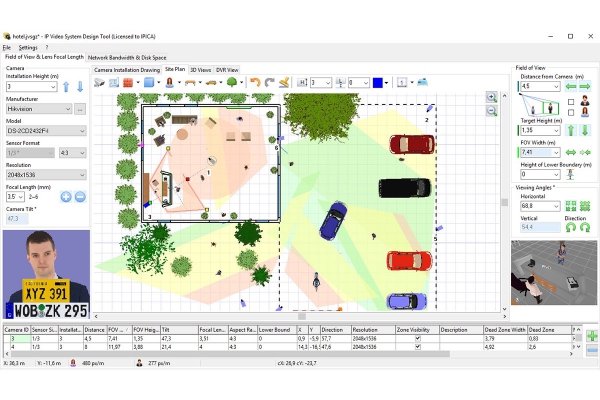600x400 pixels.
Task: Switch to Camera Installation Drawing tab
Action: point(127,70)
